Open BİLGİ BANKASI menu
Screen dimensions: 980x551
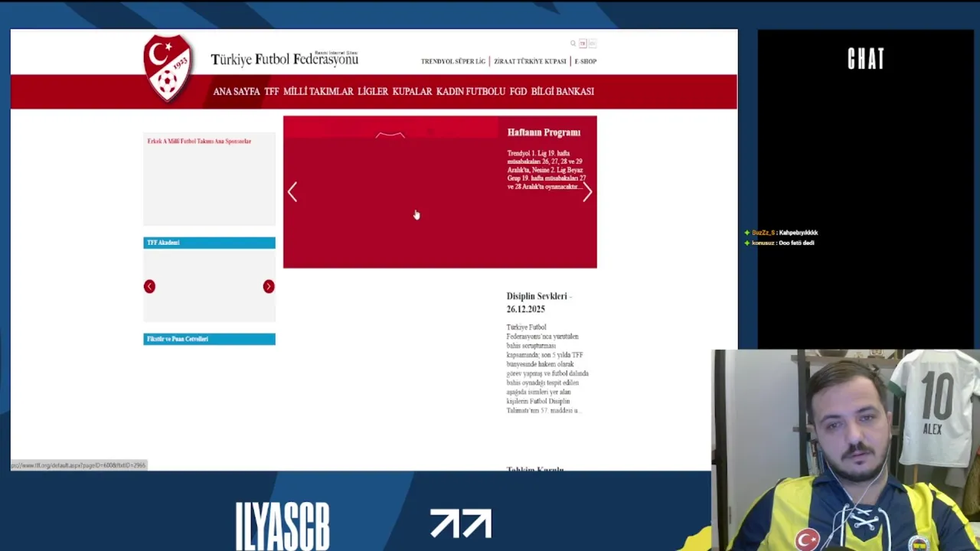[563, 91]
